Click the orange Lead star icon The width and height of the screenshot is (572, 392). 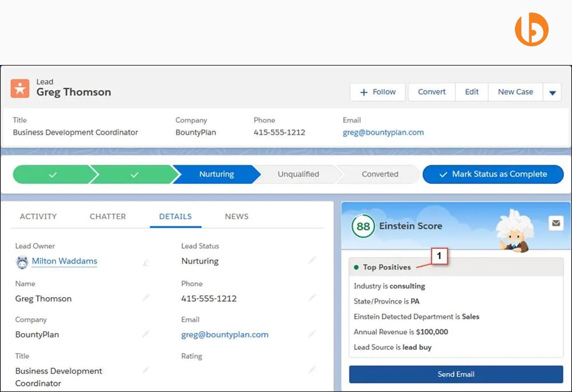click(x=20, y=88)
